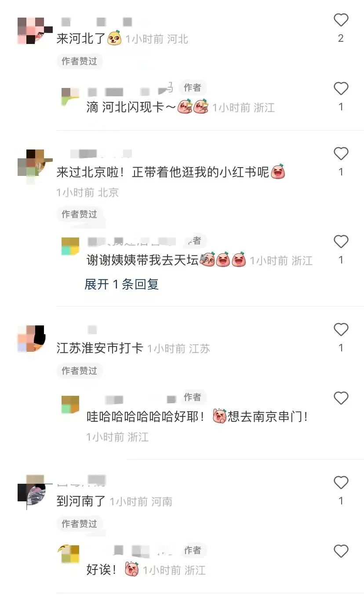Tap the heart beside "想去南京串门" reply
Image resolution: width=364 pixels, height=595 pixels.
341,398
